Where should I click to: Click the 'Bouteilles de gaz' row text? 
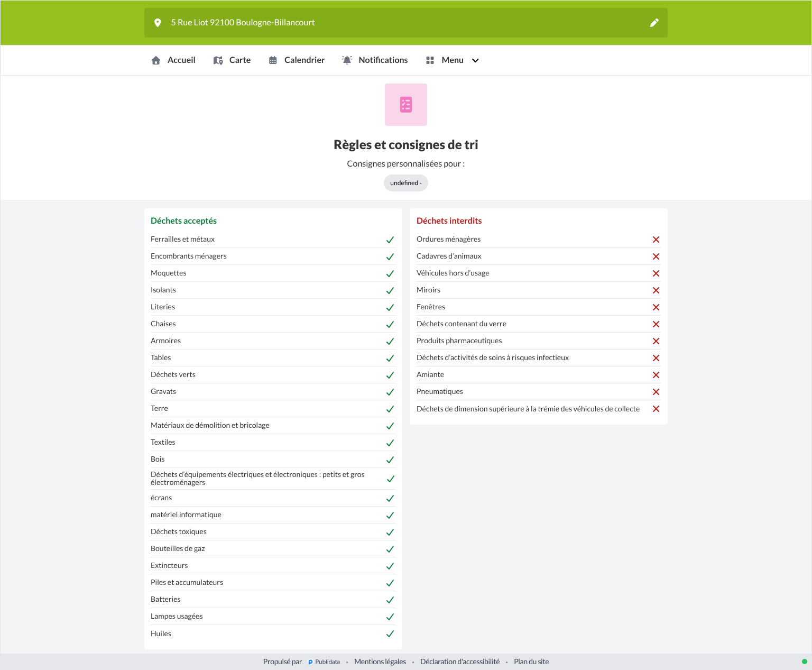point(178,548)
